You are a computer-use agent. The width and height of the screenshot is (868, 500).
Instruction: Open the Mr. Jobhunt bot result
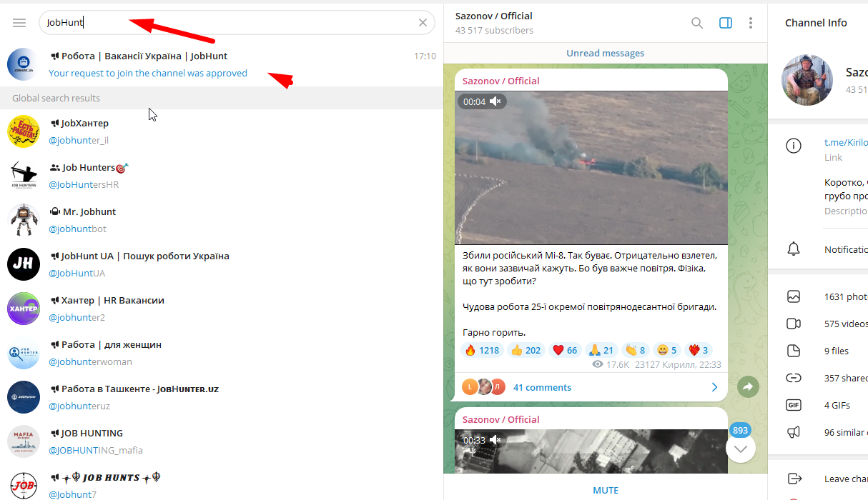point(222,220)
